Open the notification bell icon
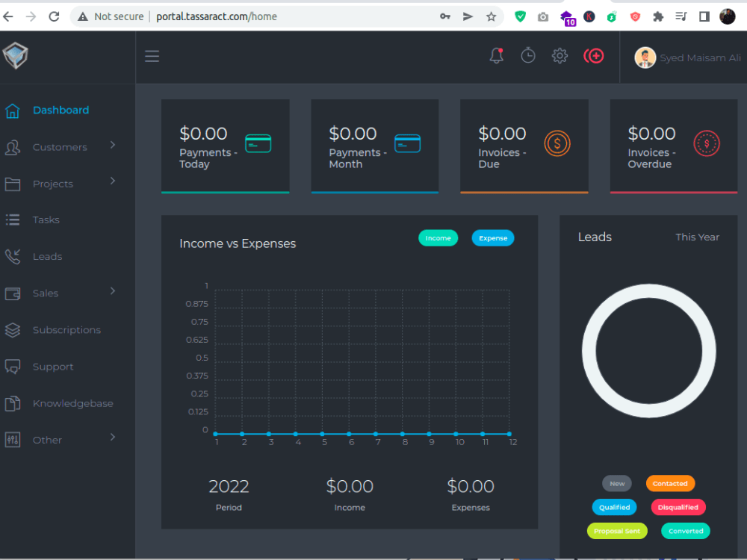Image resolution: width=747 pixels, height=560 pixels. point(496,55)
